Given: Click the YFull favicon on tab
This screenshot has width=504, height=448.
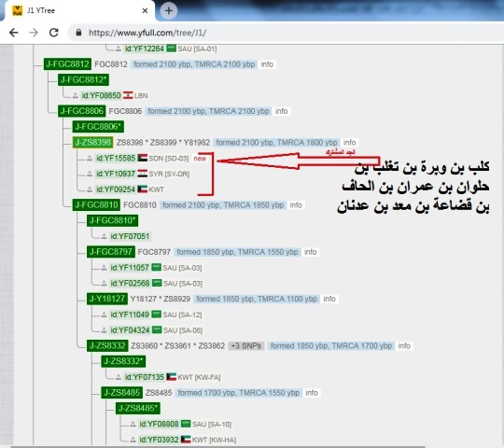Looking at the screenshot, I should [17, 10].
